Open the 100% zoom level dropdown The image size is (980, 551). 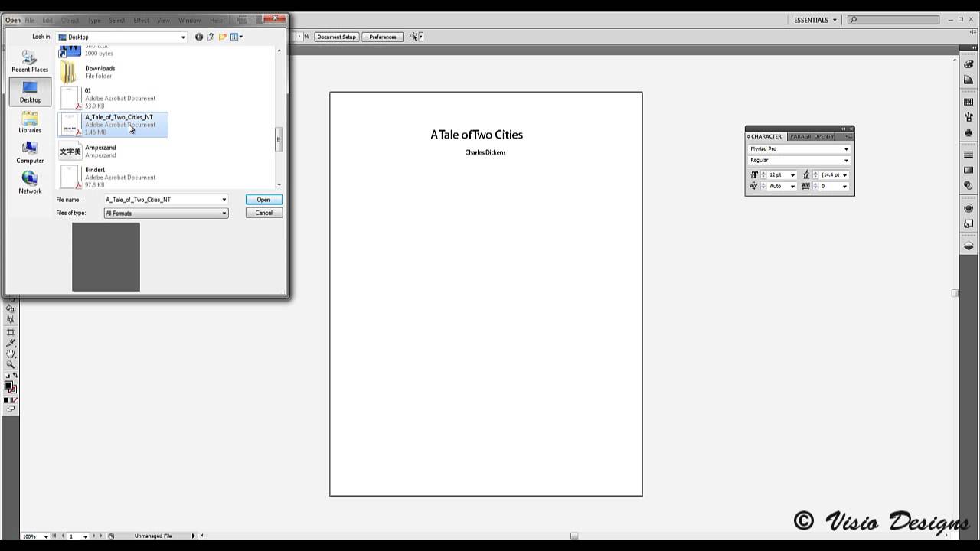pos(47,536)
